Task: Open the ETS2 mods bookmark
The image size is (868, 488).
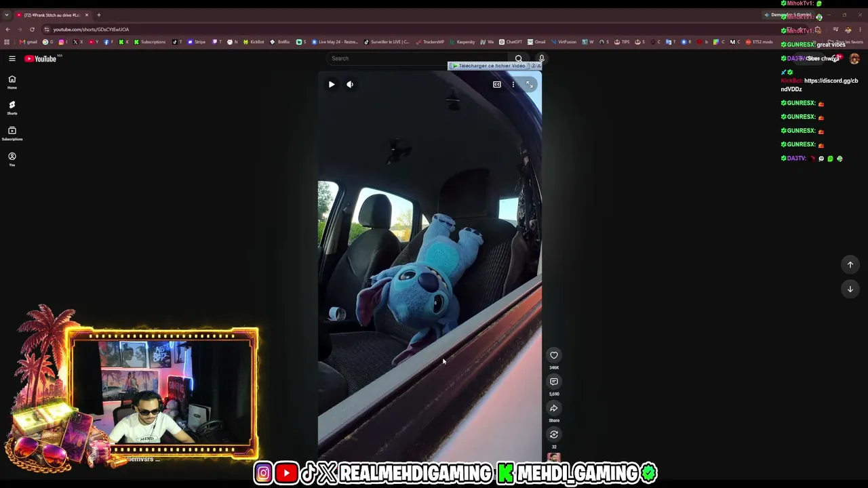Action: click(759, 42)
